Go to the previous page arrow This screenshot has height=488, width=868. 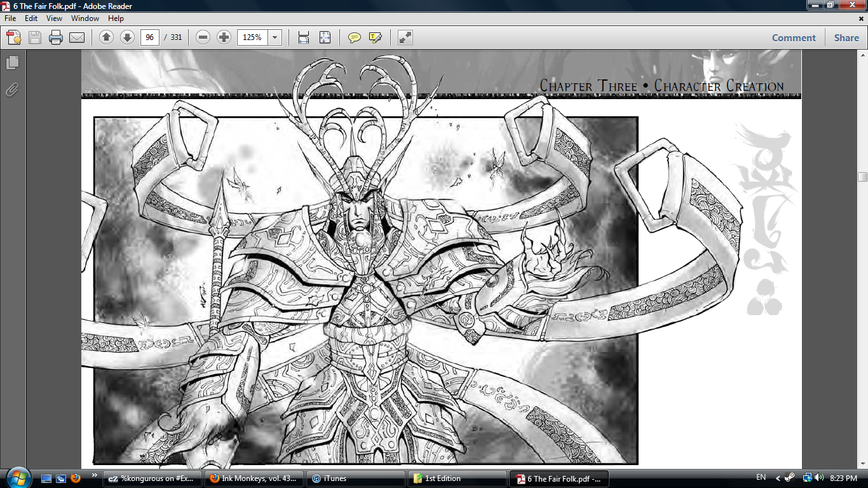tap(107, 37)
